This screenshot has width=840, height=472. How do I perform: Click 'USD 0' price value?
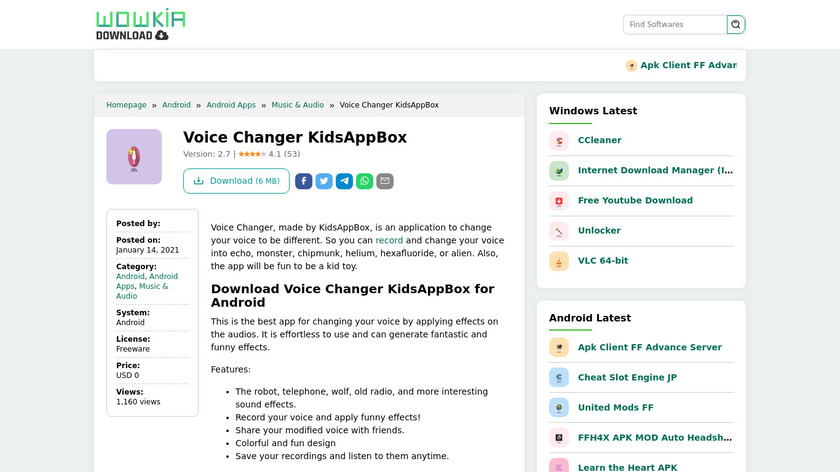click(128, 376)
